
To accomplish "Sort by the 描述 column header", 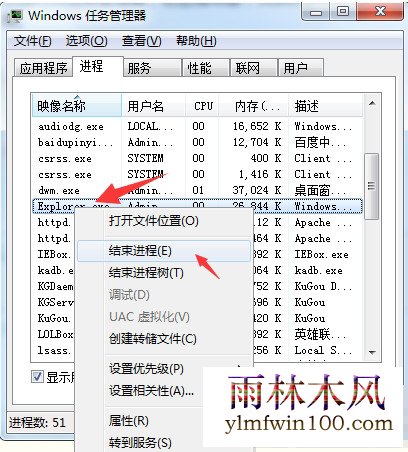I will click(325, 106).
